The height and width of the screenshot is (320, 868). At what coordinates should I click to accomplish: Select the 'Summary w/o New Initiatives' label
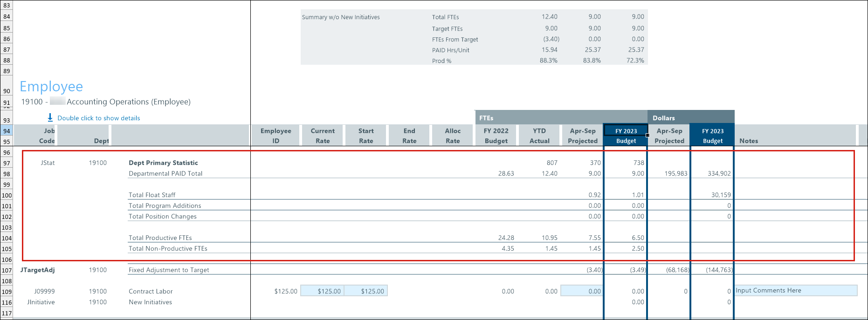click(341, 17)
